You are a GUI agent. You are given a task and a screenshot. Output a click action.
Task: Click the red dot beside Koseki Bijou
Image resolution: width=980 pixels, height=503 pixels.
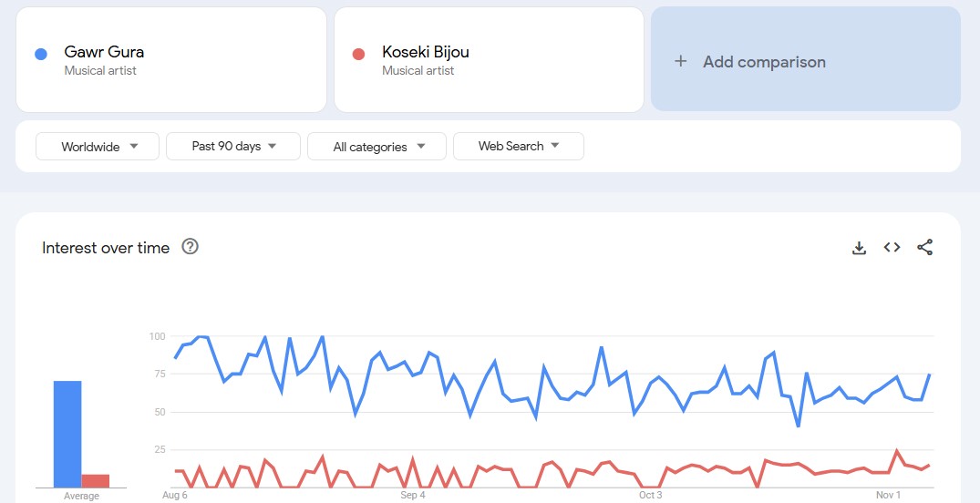(358, 54)
